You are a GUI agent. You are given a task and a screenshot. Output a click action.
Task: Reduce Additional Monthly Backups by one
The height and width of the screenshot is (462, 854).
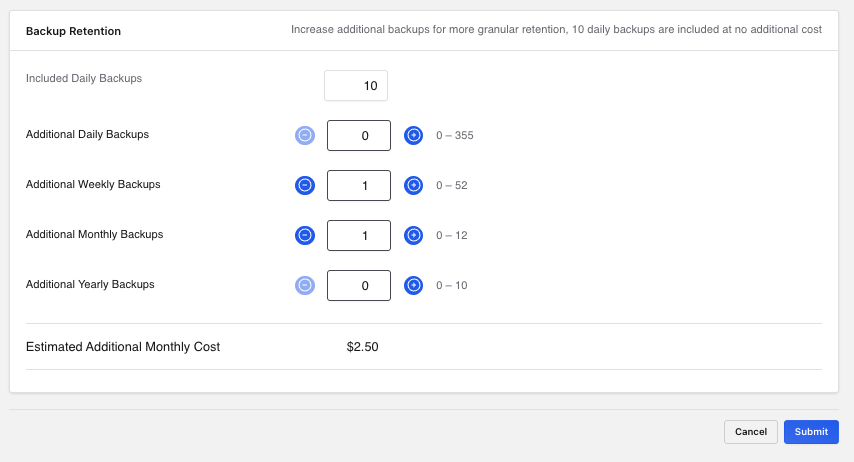pos(305,235)
